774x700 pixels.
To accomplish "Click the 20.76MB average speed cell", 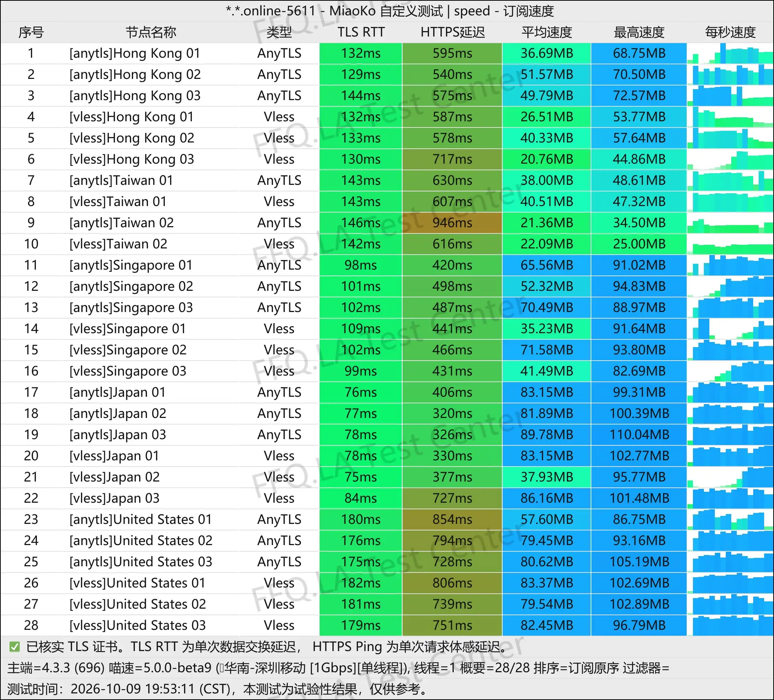I will click(x=546, y=159).
